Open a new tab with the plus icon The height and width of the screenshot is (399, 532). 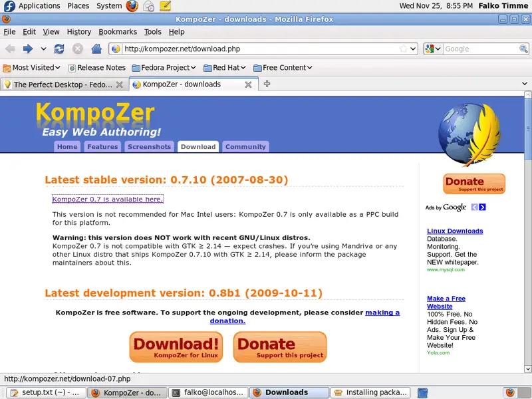pyautogui.click(x=267, y=84)
